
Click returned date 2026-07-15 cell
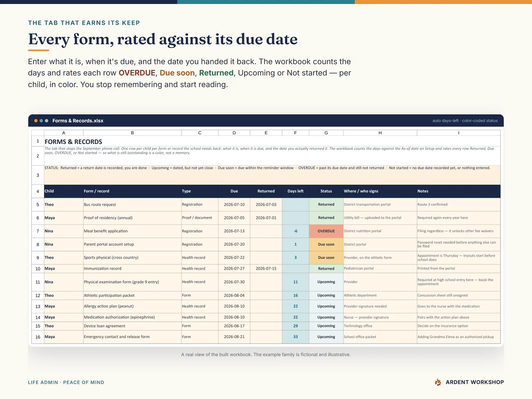(x=266, y=269)
